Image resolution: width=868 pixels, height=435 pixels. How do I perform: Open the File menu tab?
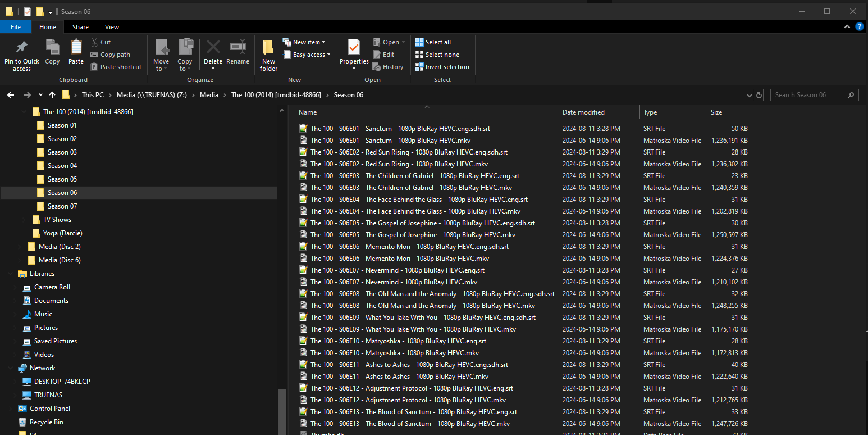16,27
